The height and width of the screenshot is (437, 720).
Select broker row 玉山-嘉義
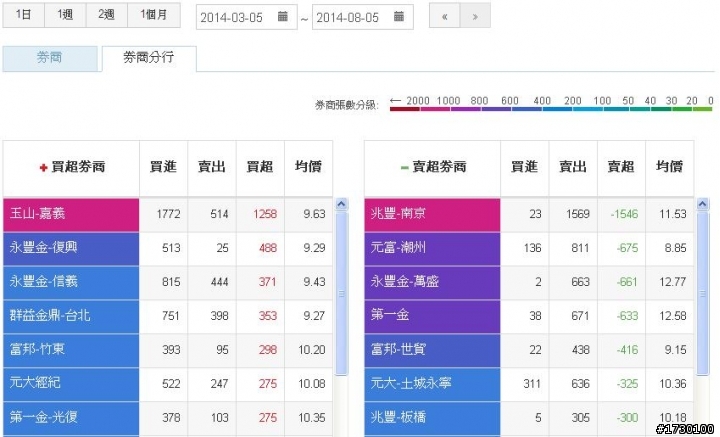point(71,215)
